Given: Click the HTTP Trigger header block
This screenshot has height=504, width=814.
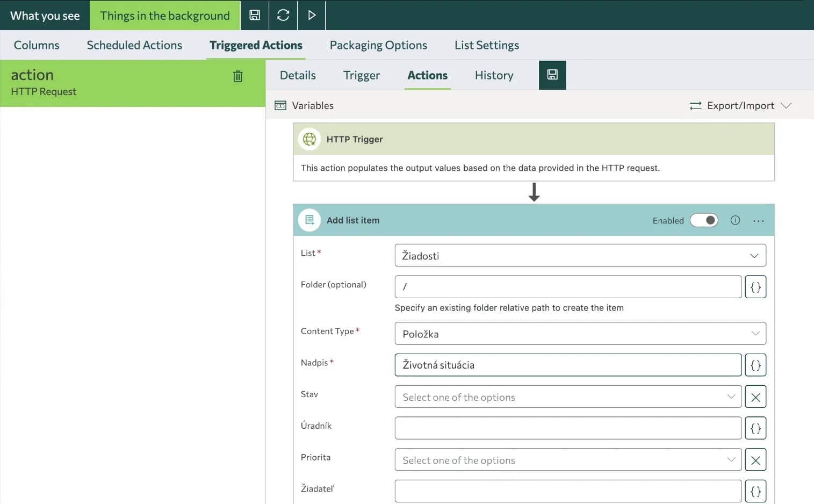Looking at the screenshot, I should (x=534, y=139).
